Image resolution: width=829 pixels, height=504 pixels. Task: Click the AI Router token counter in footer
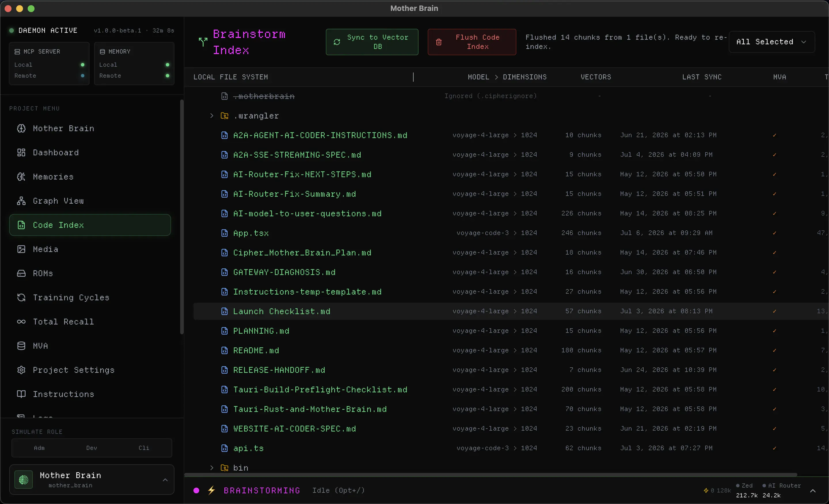tap(781, 490)
